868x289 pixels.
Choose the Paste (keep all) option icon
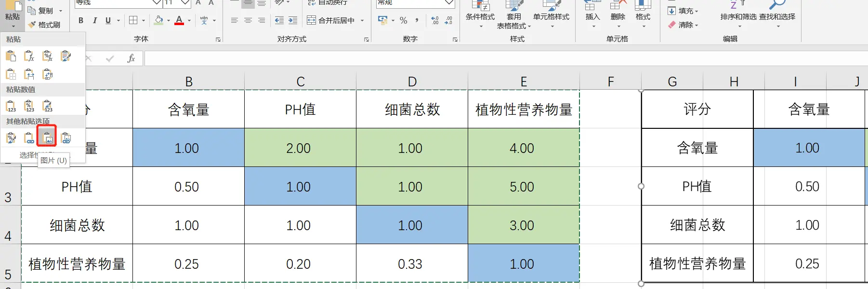(x=11, y=56)
